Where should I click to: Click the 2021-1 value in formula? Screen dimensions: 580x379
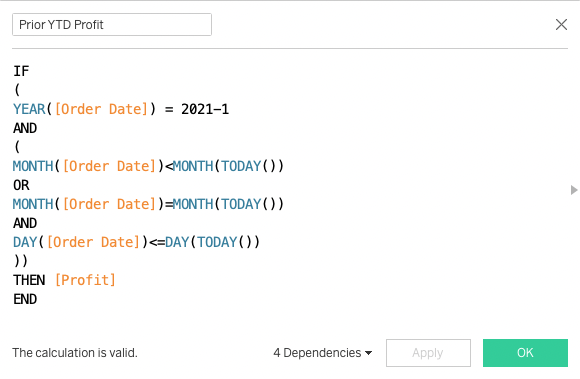pyautogui.click(x=205, y=109)
